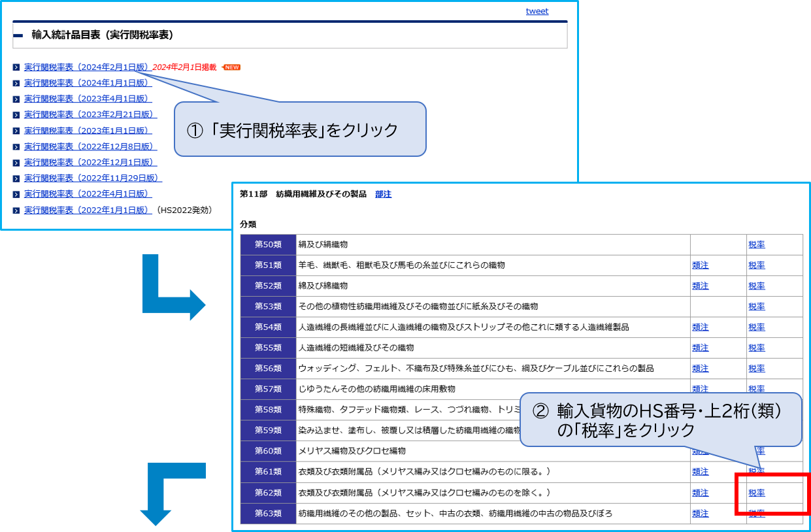The width and height of the screenshot is (811, 532).
Task: Open 類注 for 第63類
Action: (x=700, y=513)
